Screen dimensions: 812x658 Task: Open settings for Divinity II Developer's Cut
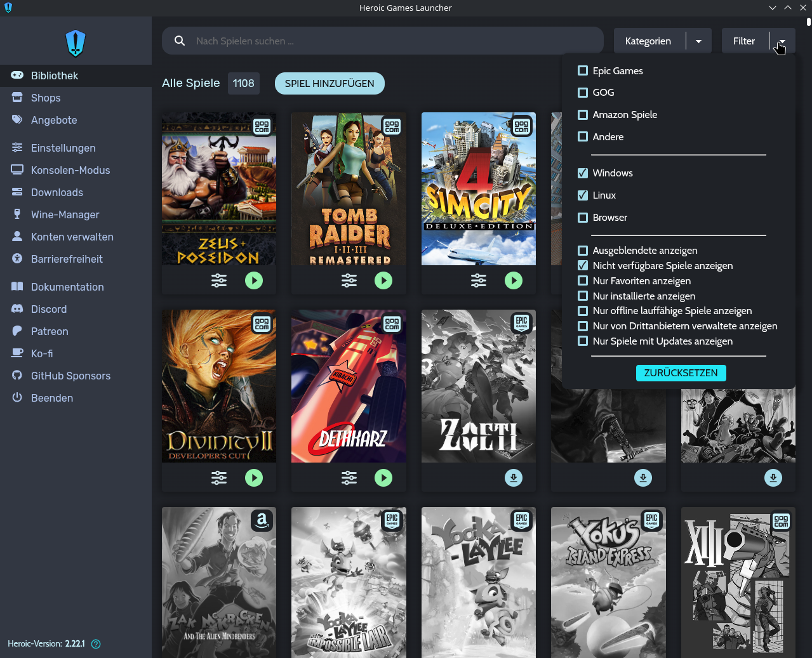[219, 478]
